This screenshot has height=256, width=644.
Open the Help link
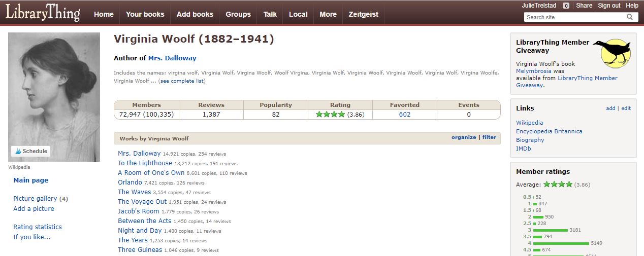tap(632, 6)
